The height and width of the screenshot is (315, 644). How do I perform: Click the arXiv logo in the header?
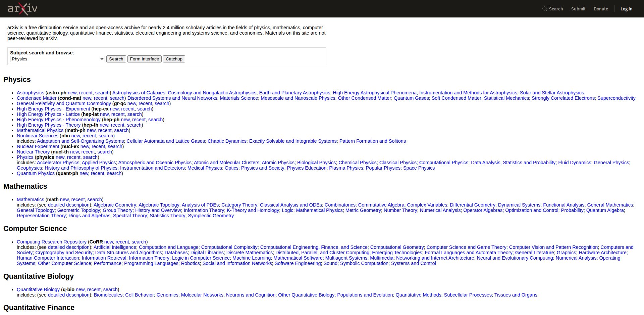[x=22, y=9]
